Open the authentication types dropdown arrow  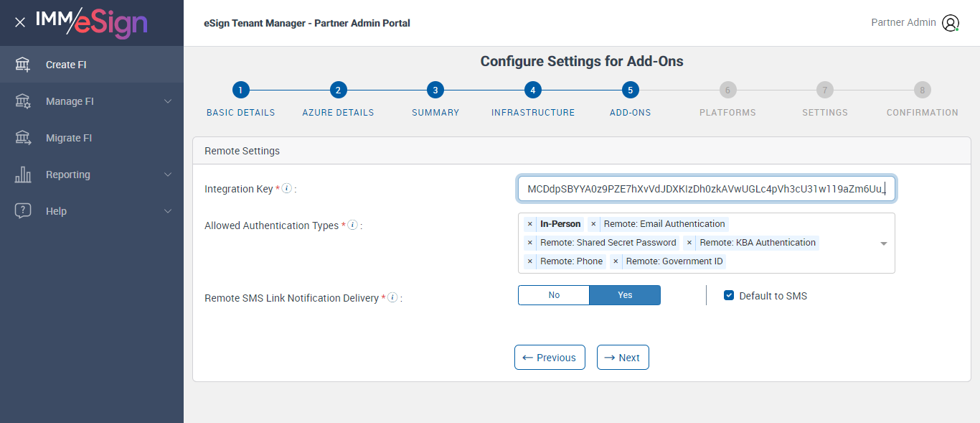[x=884, y=243]
